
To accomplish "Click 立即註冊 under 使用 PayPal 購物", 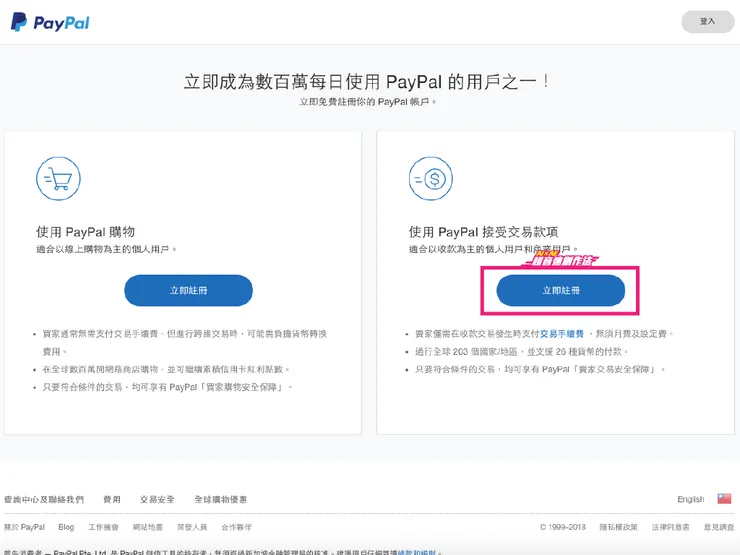I will [x=188, y=290].
